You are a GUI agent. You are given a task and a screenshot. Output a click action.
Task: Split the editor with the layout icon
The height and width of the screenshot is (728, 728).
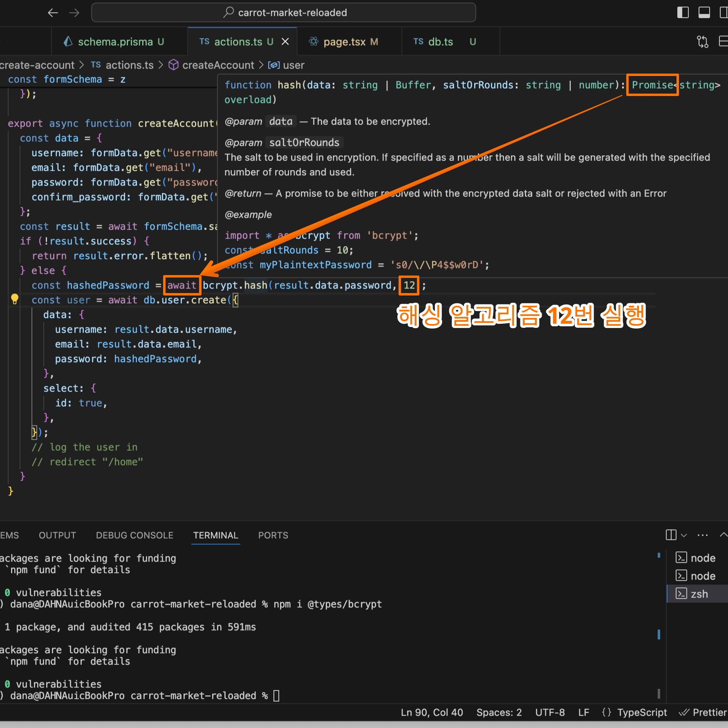click(x=723, y=42)
